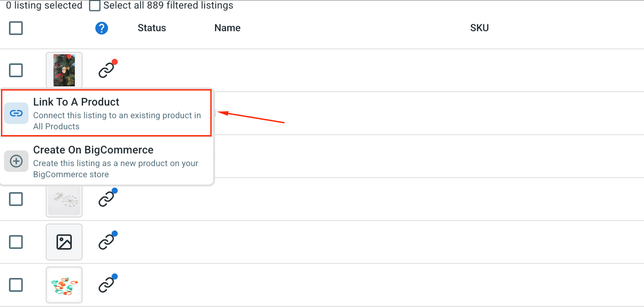
Task: Select the checkbox beside the placeholder image listing
Action: pyautogui.click(x=16, y=242)
